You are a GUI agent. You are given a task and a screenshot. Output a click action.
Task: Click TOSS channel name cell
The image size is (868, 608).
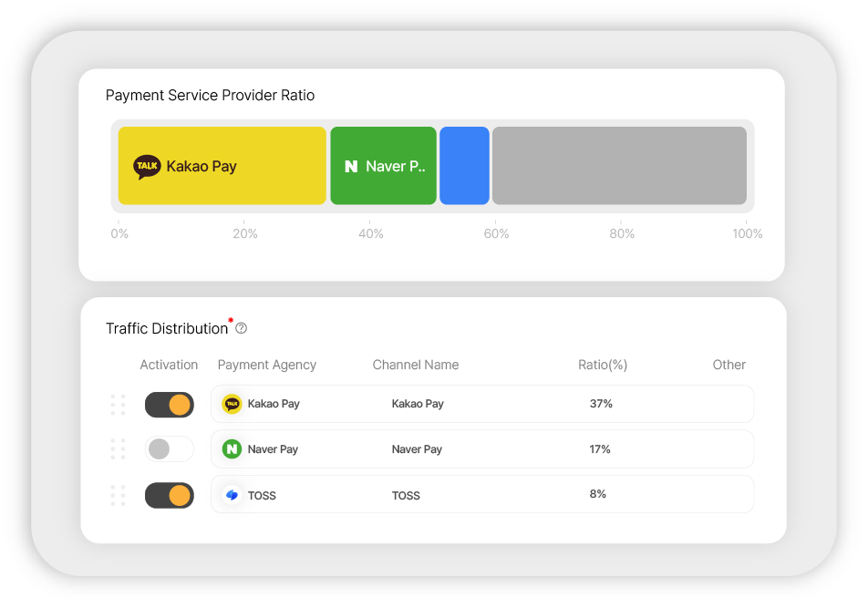coord(406,496)
